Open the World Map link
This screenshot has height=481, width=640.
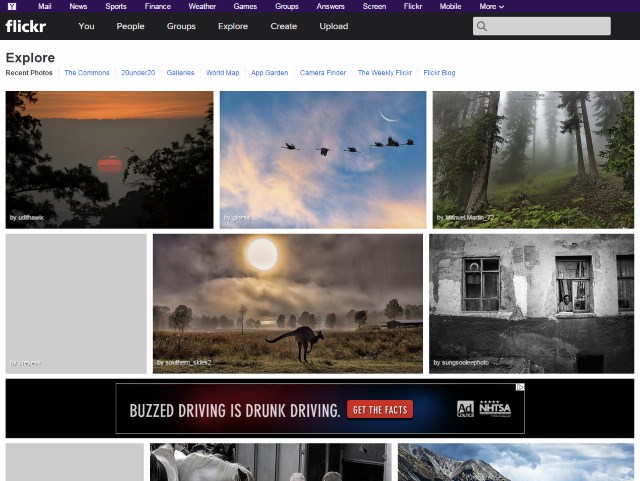(222, 73)
